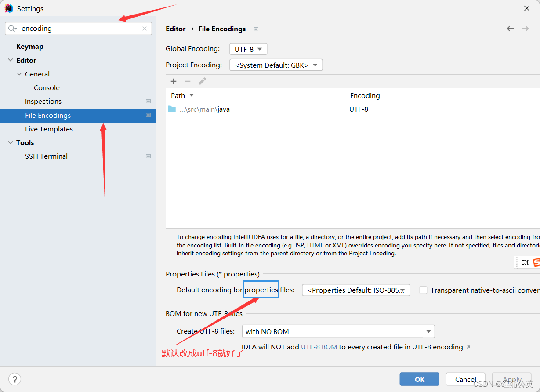Navigate back with the left arrow
Viewport: 540px width, 392px height.
[510, 29]
